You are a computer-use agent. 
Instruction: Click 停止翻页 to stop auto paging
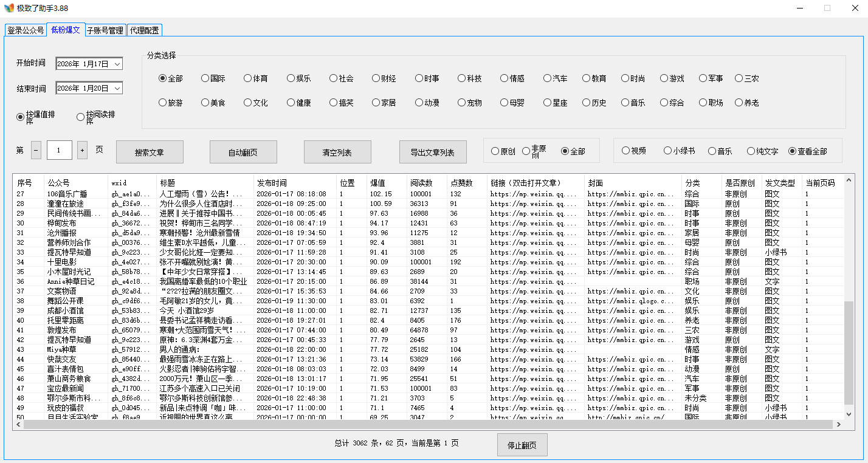[522, 445]
